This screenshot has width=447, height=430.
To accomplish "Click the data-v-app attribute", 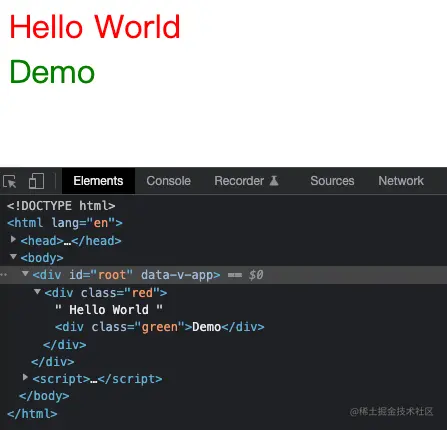I will [x=177, y=275].
